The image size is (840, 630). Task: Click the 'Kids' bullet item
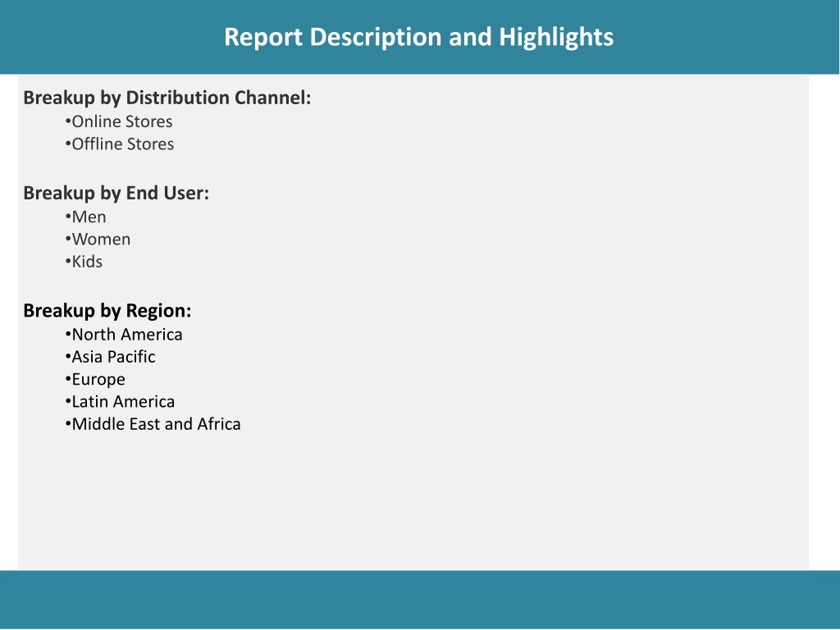tap(84, 262)
